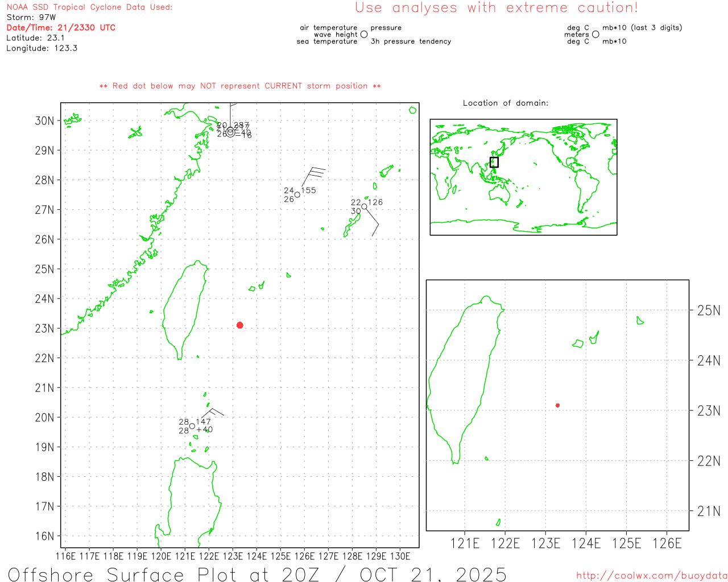Click the Storm: 97W label
The width and height of the screenshot is (728, 582).
click(x=31, y=17)
